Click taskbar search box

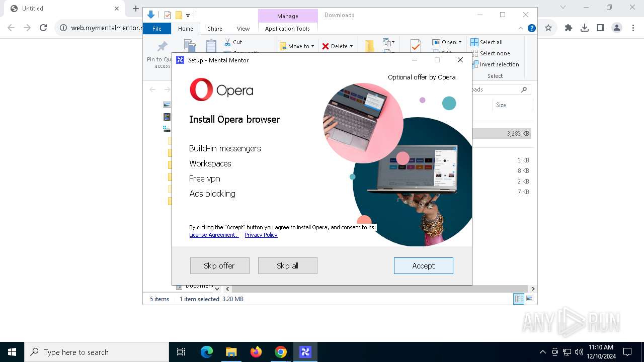click(97, 352)
